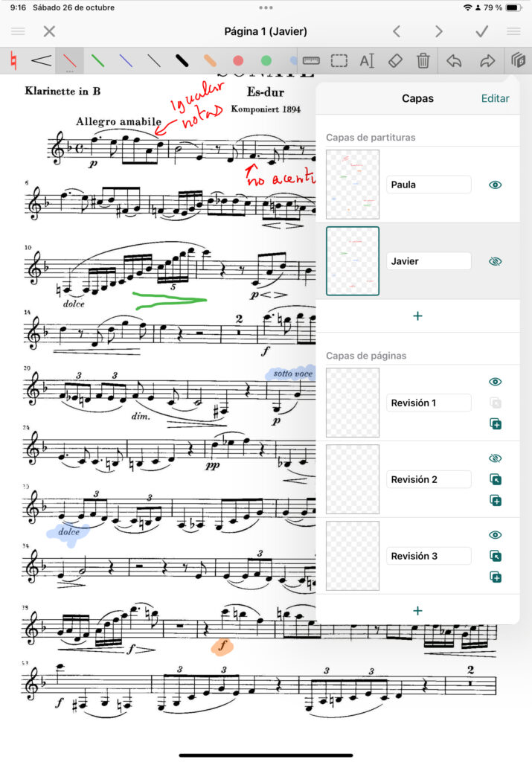
Task: Undo the last annotation stroke
Action: 454,61
